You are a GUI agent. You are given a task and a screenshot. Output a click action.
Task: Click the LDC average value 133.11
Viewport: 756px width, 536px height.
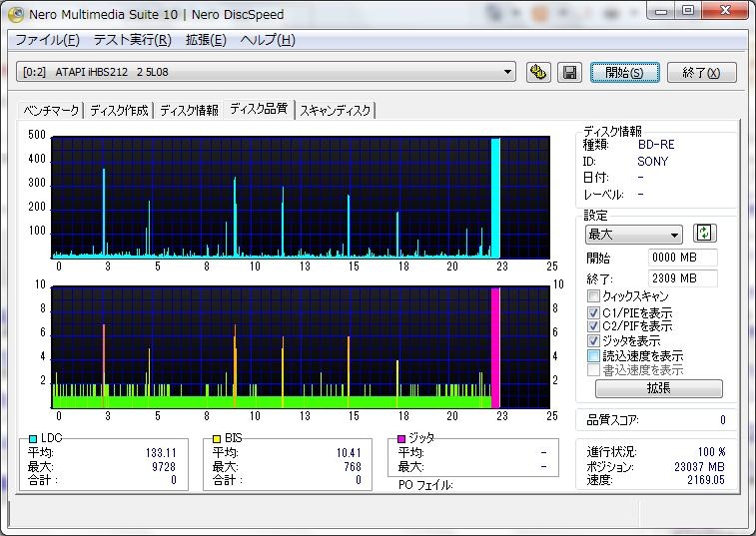coord(161,453)
